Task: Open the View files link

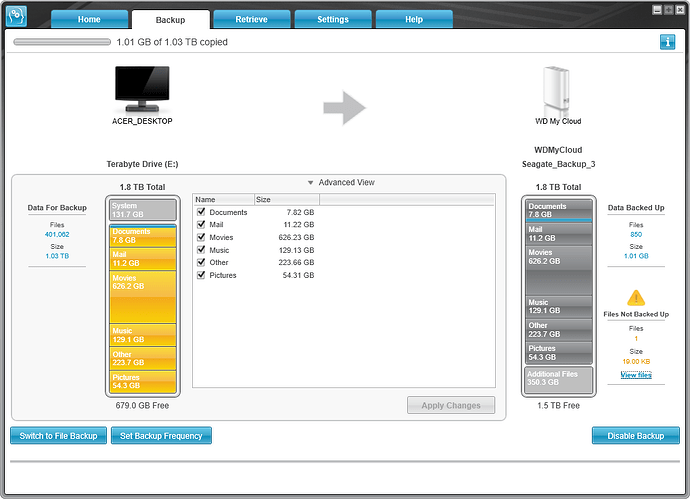Action: (636, 374)
